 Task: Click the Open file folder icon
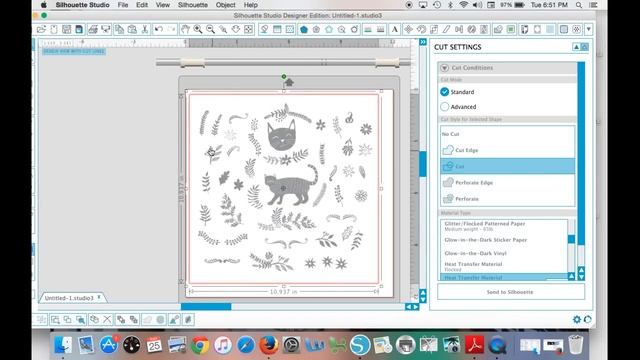[41, 29]
